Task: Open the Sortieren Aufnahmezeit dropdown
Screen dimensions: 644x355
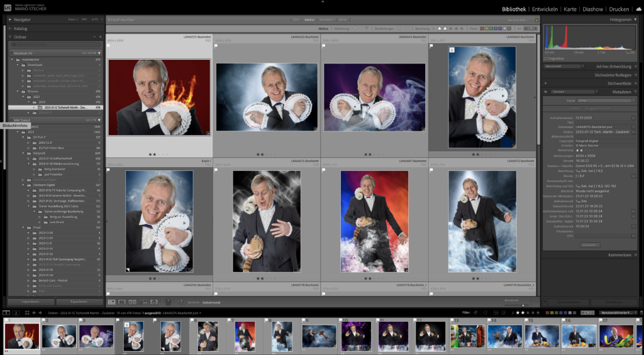Action: pos(213,302)
